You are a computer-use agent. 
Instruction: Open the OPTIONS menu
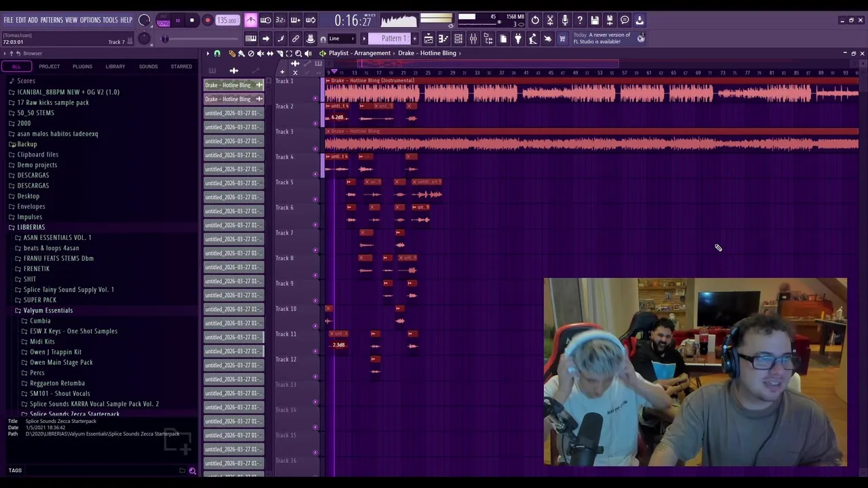tap(90, 20)
